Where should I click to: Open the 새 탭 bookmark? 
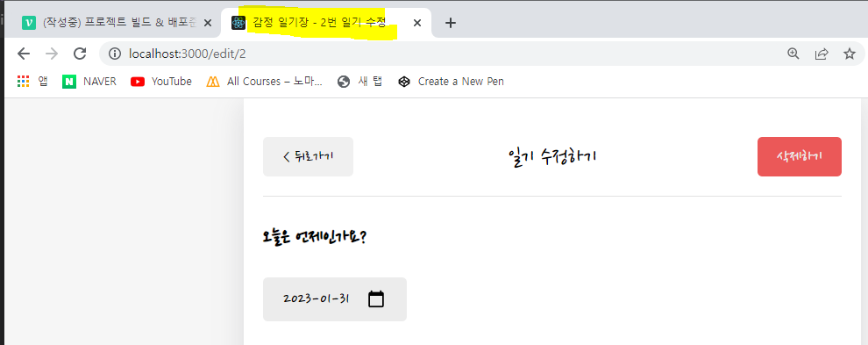(359, 82)
